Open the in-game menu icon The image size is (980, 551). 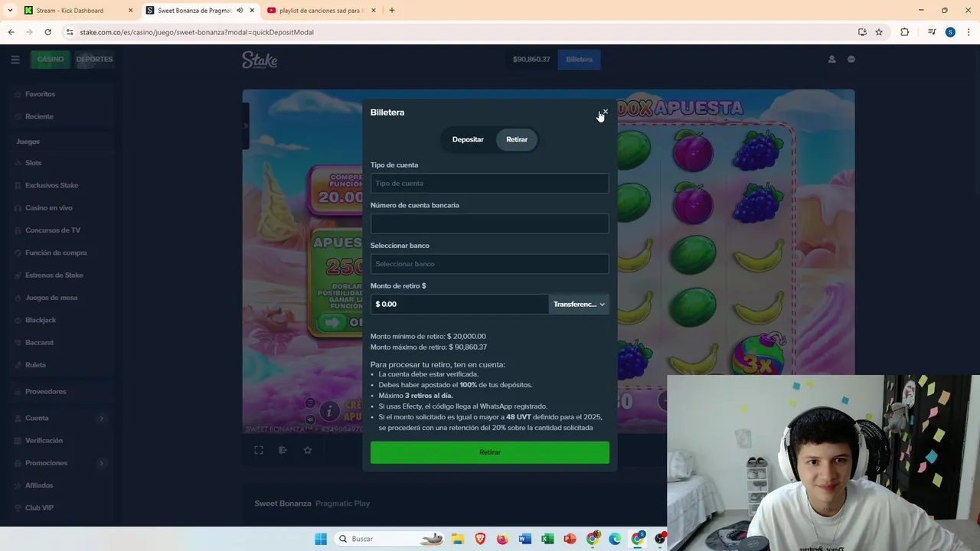coord(310,403)
